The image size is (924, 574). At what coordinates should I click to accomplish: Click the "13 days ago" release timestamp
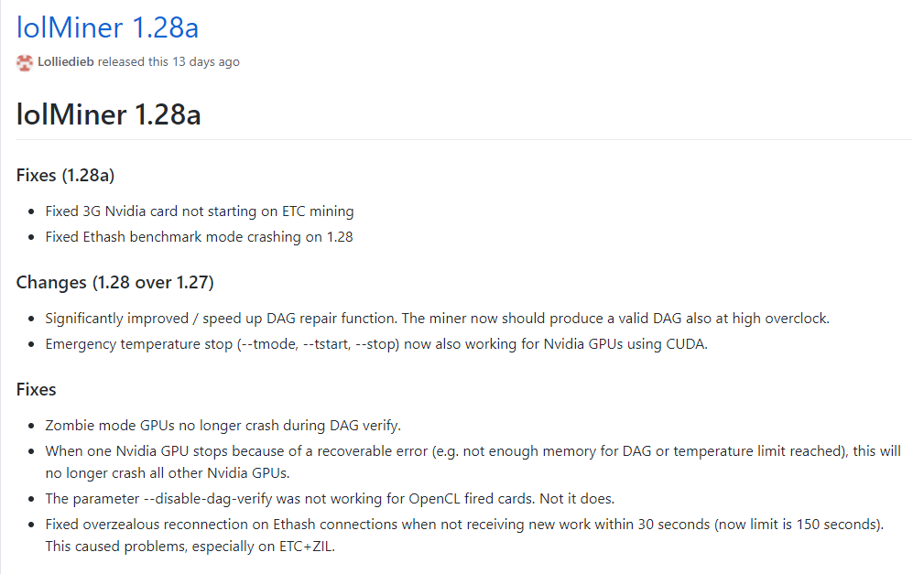(x=206, y=62)
